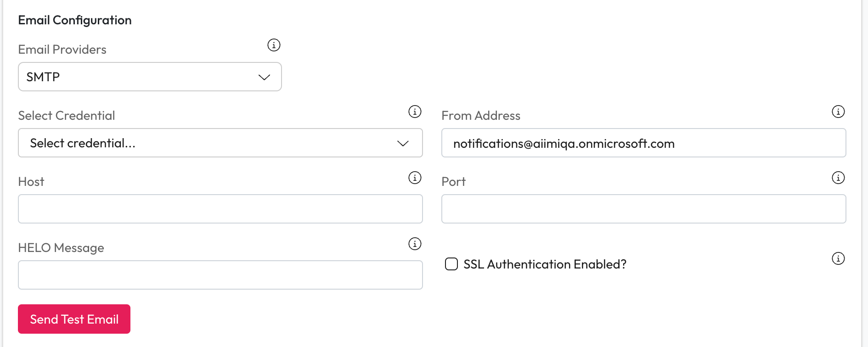This screenshot has width=868, height=347.
Task: Open the Email Providers SMTP dropdown
Action: (x=149, y=77)
